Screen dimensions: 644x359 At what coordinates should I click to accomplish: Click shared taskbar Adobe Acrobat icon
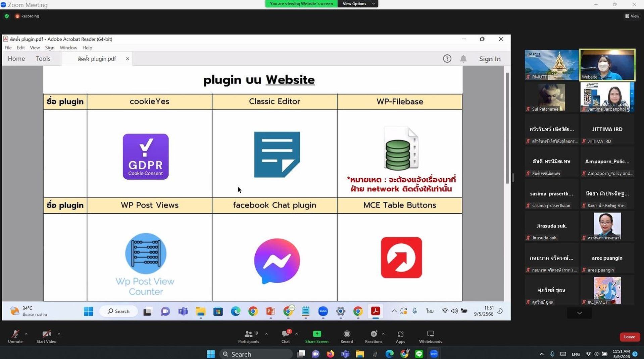(x=376, y=311)
